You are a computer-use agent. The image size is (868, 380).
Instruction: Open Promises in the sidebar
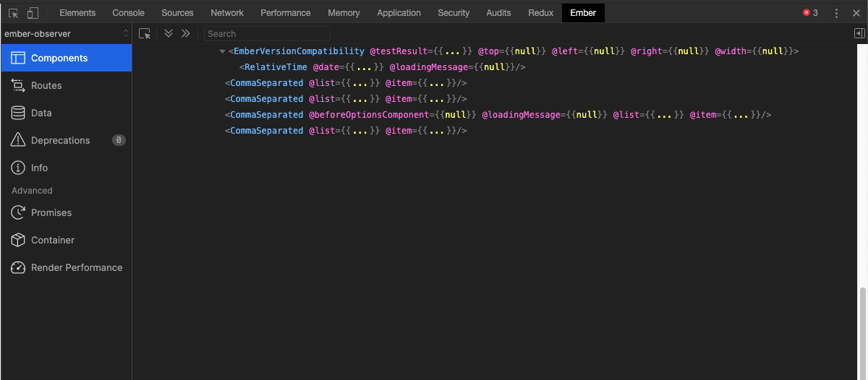click(x=66, y=212)
